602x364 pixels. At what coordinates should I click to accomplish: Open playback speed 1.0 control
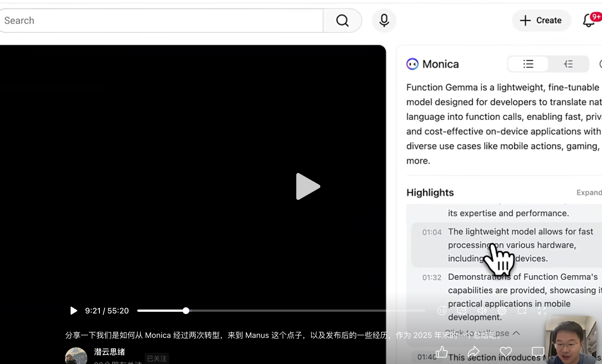tap(442, 311)
